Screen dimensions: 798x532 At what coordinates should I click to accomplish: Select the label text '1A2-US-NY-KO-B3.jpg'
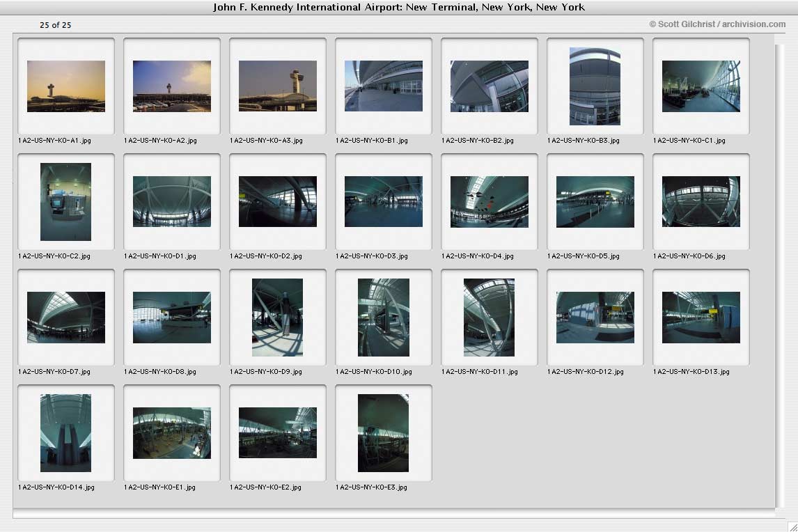click(x=584, y=141)
